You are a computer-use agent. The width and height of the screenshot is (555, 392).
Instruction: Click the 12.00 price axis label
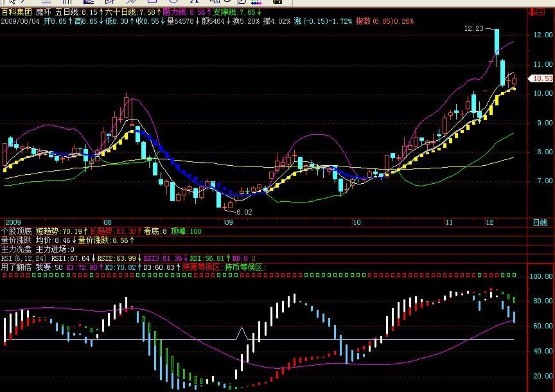point(543,35)
